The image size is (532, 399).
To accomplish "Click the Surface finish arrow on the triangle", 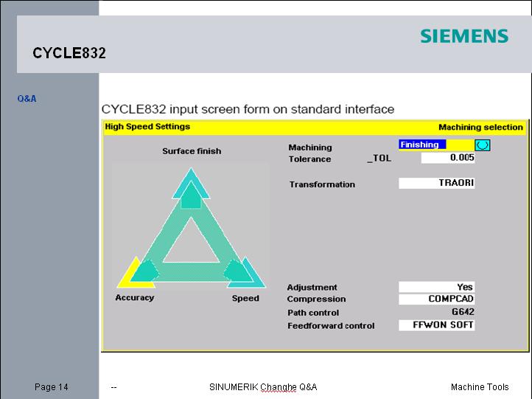I will click(x=191, y=188).
